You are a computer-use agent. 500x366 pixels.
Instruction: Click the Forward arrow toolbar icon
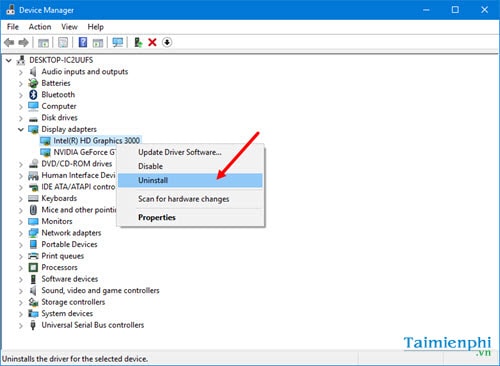click(x=23, y=42)
